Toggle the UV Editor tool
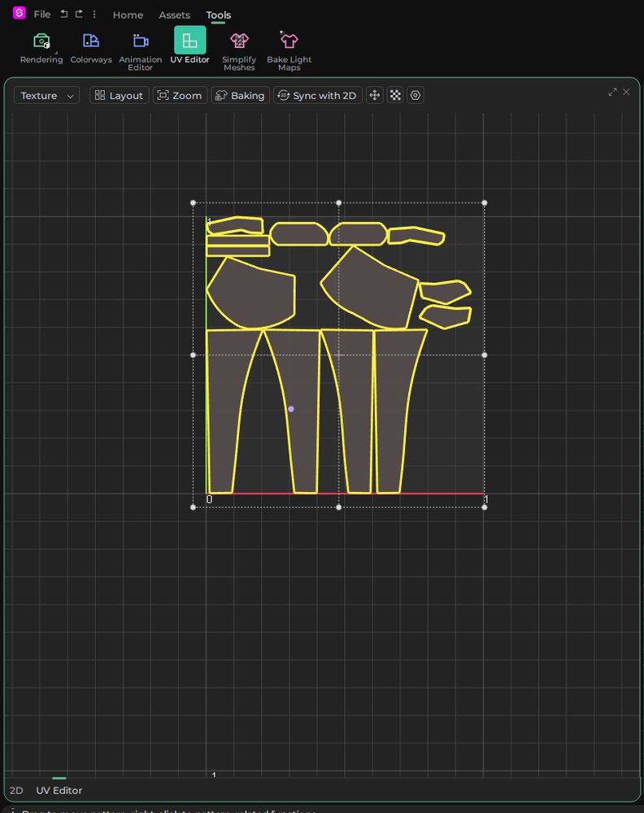The height and width of the screenshot is (813, 644). coord(189,46)
